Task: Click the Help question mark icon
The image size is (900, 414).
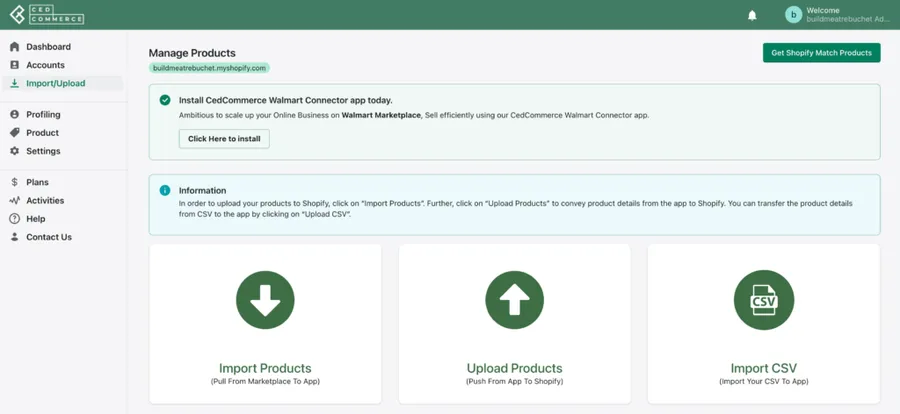Action: point(15,219)
